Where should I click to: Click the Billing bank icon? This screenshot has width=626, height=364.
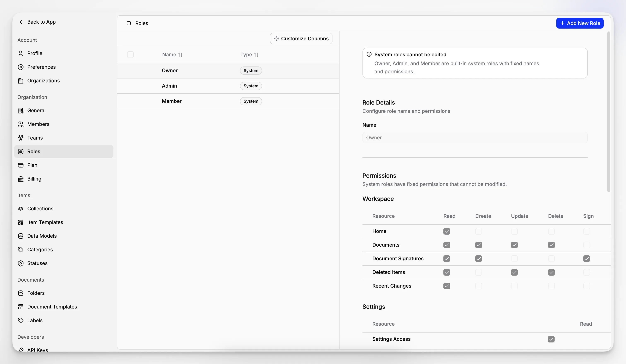[x=21, y=179]
